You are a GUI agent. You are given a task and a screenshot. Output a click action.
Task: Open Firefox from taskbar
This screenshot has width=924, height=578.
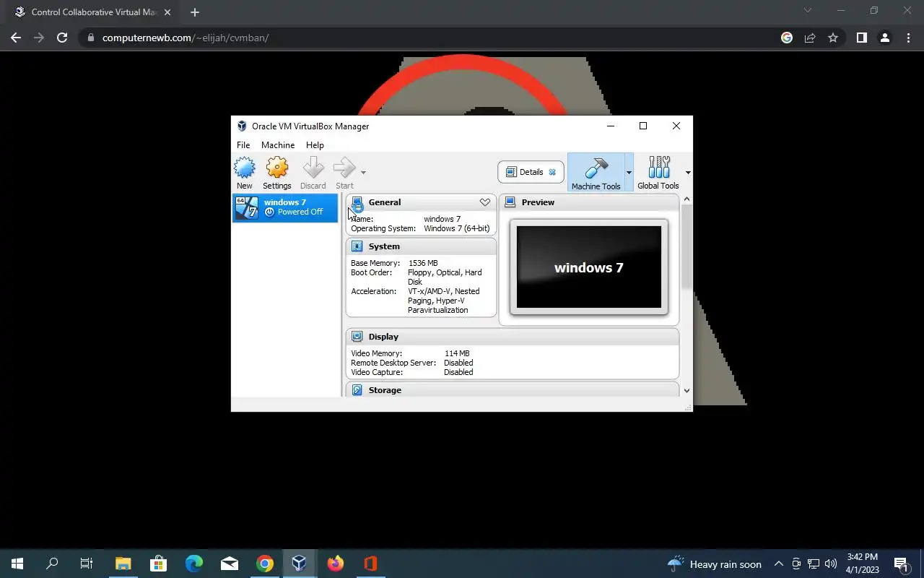pos(336,564)
